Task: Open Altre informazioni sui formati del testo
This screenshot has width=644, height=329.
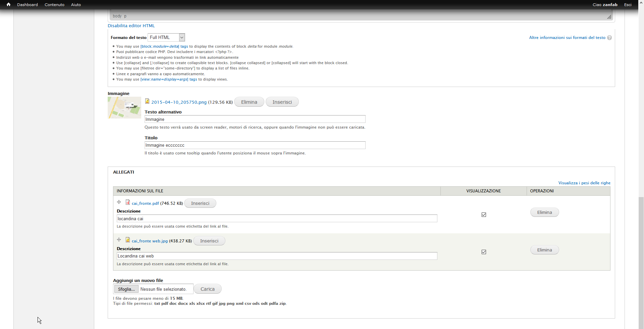Action: pos(567,38)
